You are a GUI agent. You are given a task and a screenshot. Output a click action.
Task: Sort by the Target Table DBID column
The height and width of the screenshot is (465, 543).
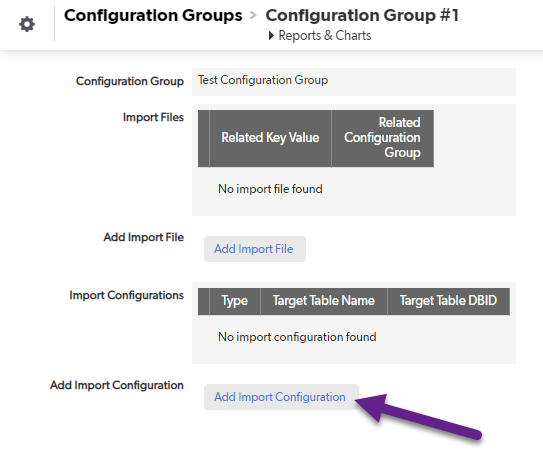(448, 301)
